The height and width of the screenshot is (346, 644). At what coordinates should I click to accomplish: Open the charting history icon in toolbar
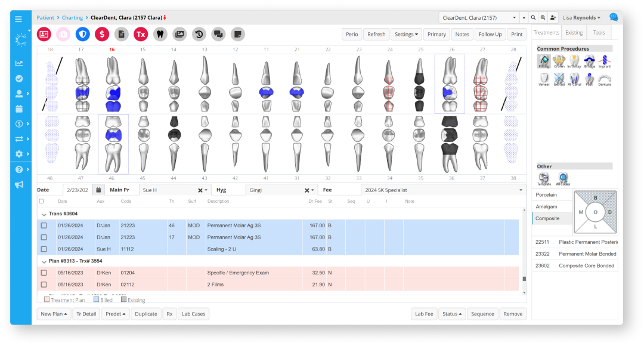click(x=199, y=34)
